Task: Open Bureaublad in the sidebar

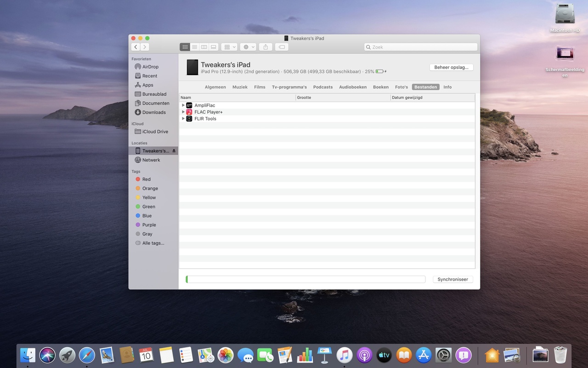Action: (154, 94)
